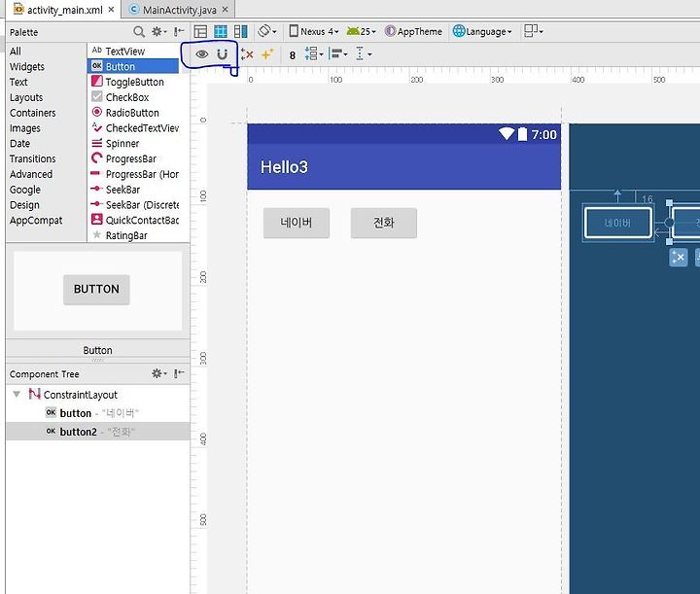Select the 네이버 button in the blueprint
Viewport: 700px width, 594px height.
[x=618, y=223]
